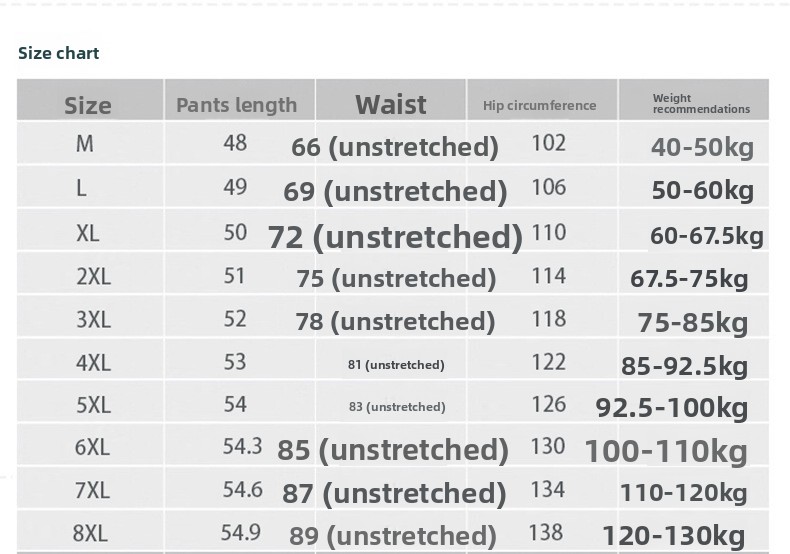Select the Pants length column header
The image size is (790, 554).
[x=237, y=105]
